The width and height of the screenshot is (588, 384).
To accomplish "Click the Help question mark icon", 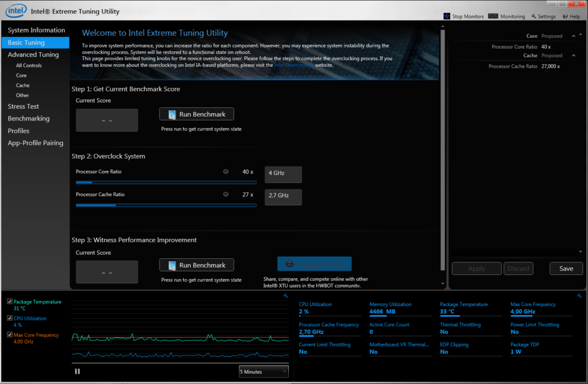I will click(x=565, y=16).
